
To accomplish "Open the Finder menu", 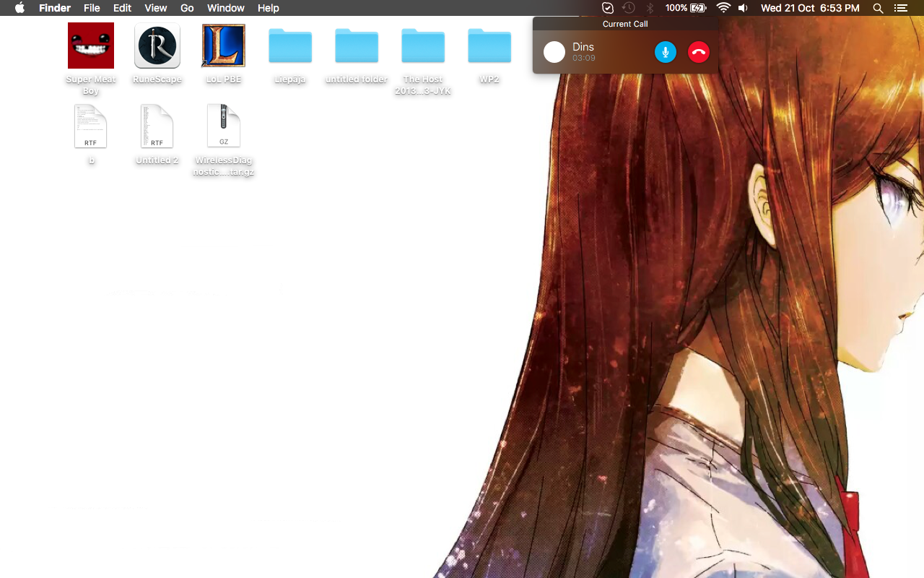I will point(55,8).
